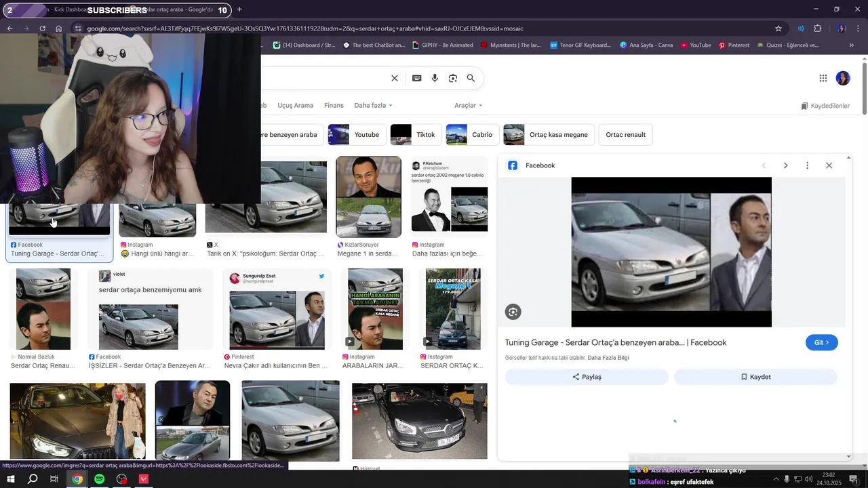The width and height of the screenshot is (868, 488).
Task: Open the Hürriyet black Mercedes thumbnail
Action: click(x=420, y=421)
